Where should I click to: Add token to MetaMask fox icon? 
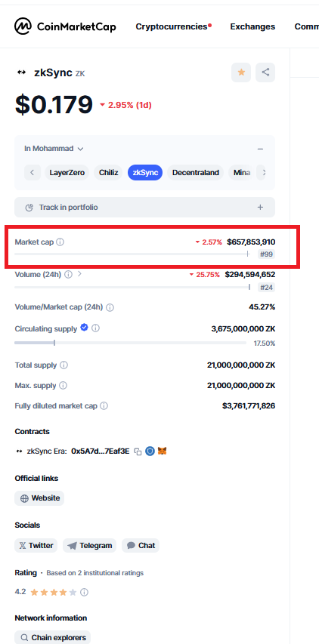coord(162,451)
